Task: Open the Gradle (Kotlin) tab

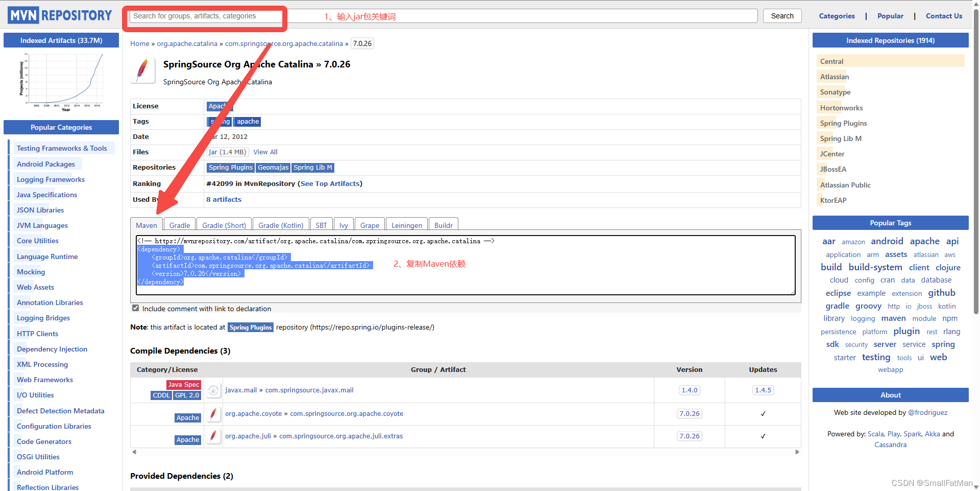Action: coord(281,225)
